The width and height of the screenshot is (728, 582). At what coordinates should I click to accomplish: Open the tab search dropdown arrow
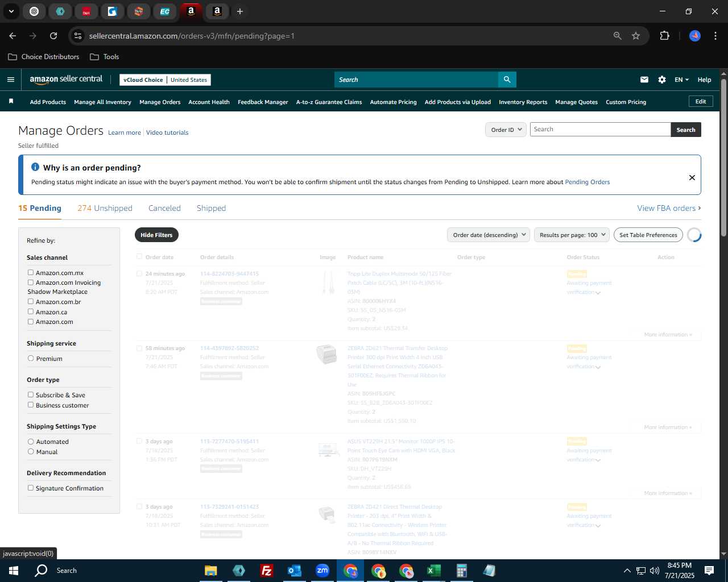(x=11, y=11)
